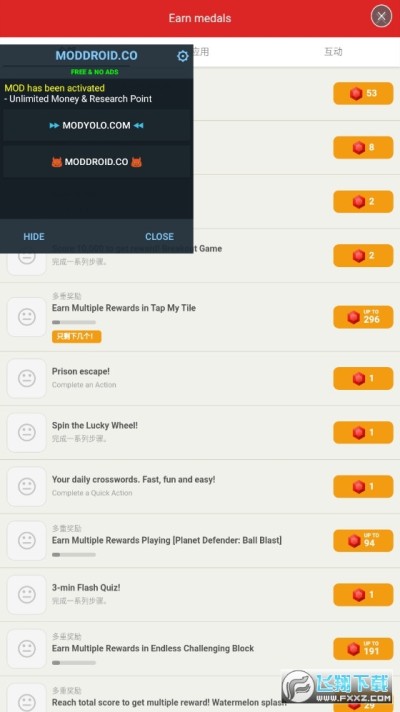Tap the Tap My Tile offer icon
Screen dimensions: 400x712
coord(27,317)
